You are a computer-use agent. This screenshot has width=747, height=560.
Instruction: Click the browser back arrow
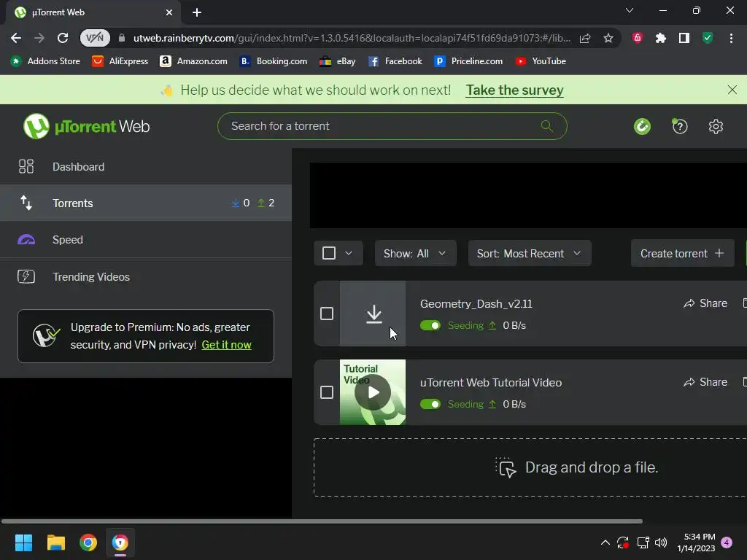click(16, 38)
